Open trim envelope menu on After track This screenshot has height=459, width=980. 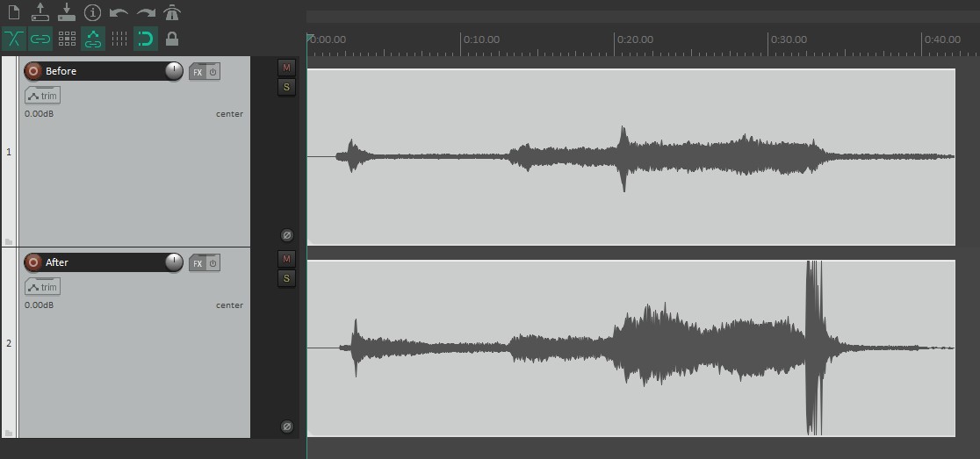coord(42,287)
